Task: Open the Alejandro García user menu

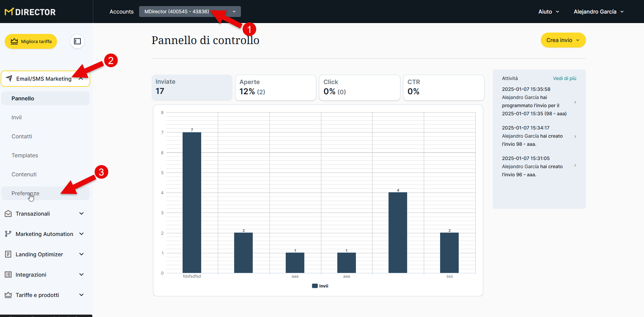Action: (598, 12)
